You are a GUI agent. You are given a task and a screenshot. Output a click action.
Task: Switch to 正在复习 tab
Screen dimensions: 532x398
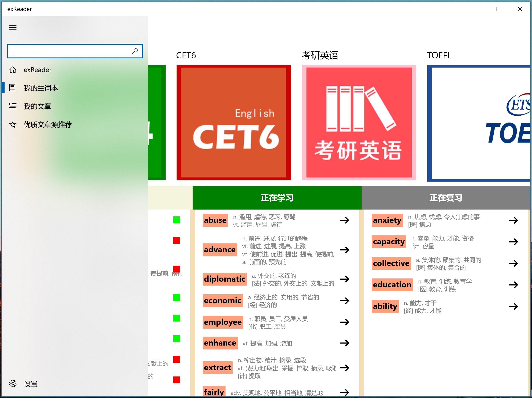point(446,198)
